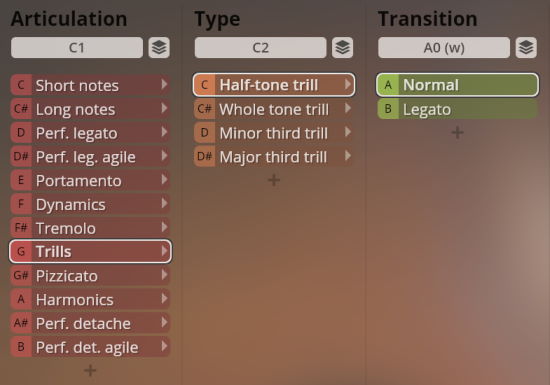The width and height of the screenshot is (550, 385).
Task: Click the layers icon next to Type C2
Action: [342, 47]
